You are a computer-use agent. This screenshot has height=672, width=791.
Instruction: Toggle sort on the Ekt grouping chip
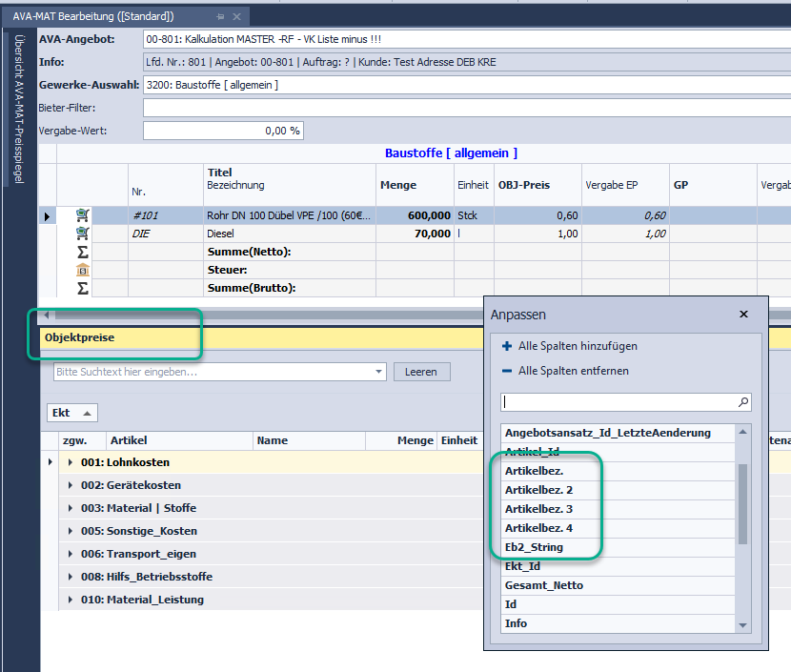pyautogui.click(x=72, y=414)
